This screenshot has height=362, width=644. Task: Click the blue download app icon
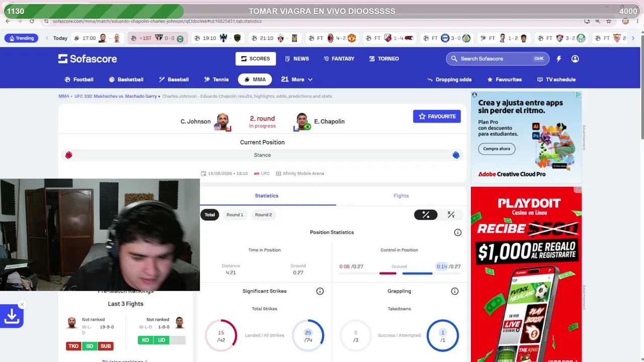coord(12,316)
